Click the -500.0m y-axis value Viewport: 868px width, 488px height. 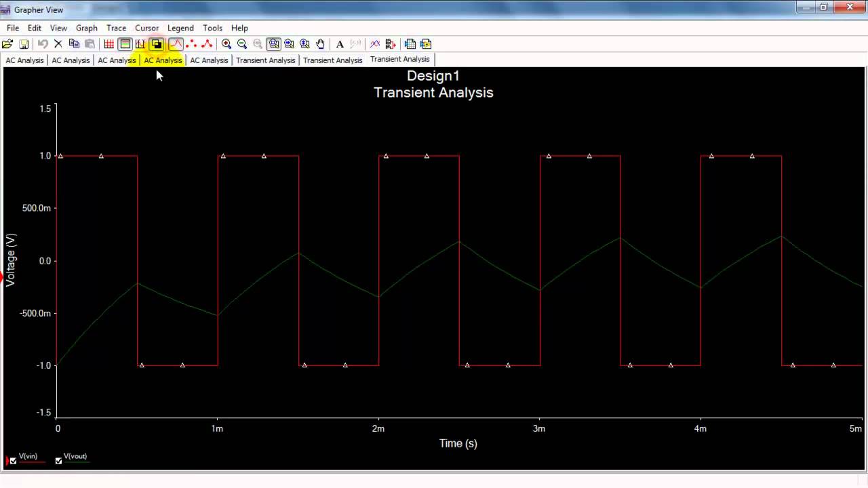(35, 313)
